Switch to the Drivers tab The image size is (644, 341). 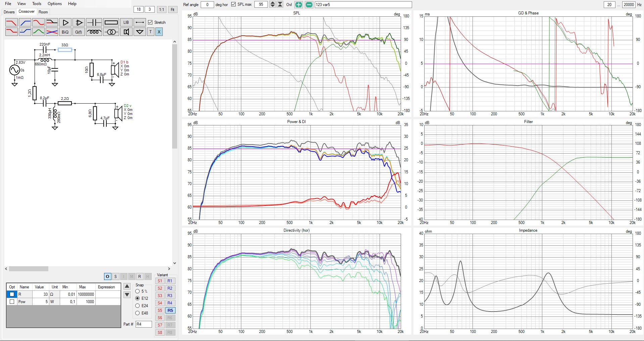[x=9, y=12]
